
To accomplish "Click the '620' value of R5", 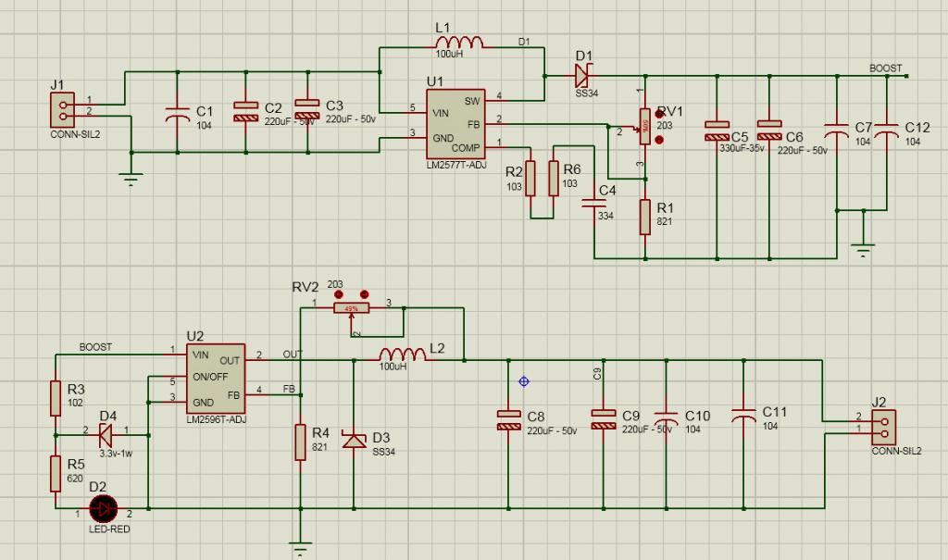I will point(75,479).
